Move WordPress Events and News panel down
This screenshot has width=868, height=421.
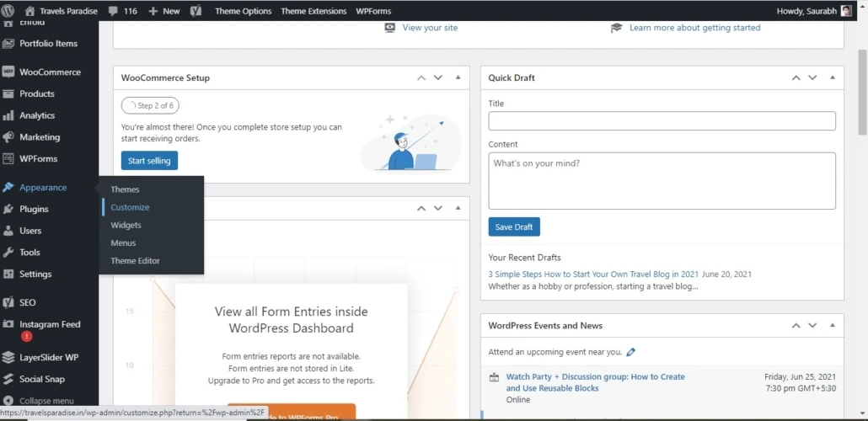pos(812,326)
